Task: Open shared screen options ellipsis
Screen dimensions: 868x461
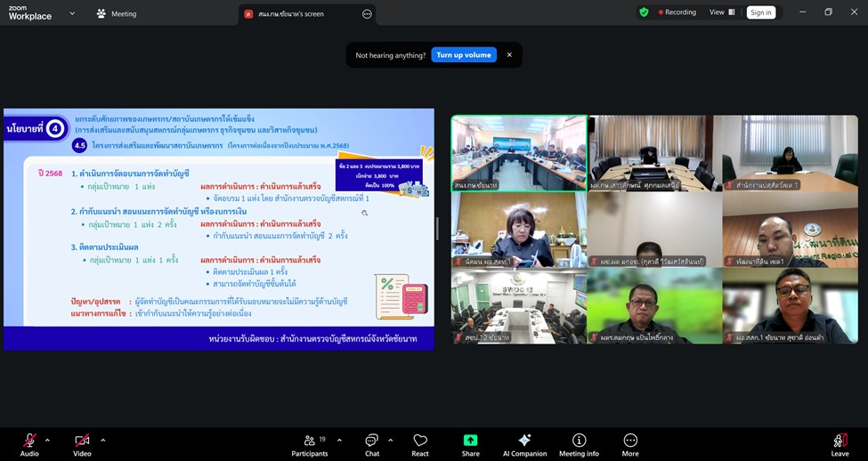Action: pyautogui.click(x=367, y=14)
